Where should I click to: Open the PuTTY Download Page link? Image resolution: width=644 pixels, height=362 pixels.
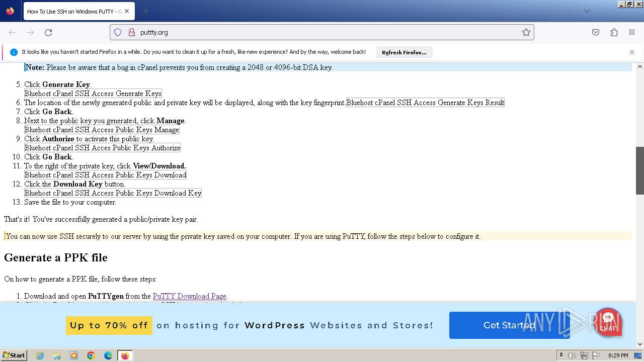coord(190,296)
